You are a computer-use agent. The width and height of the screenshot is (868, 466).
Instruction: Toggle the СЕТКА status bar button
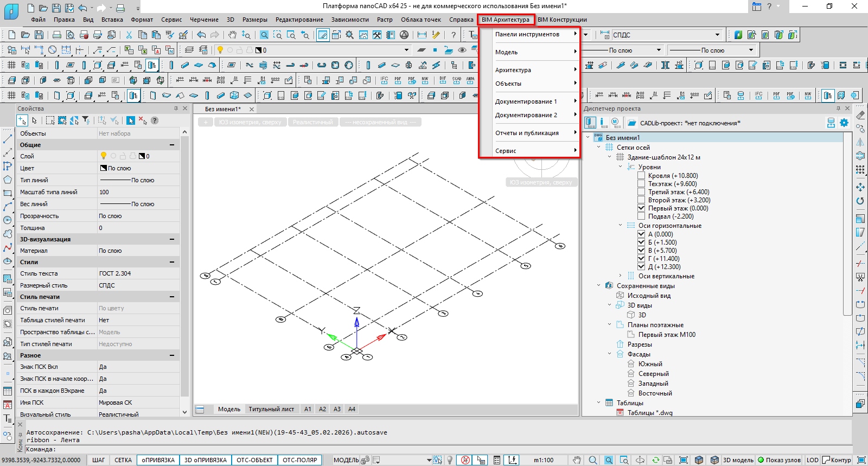tap(123, 460)
